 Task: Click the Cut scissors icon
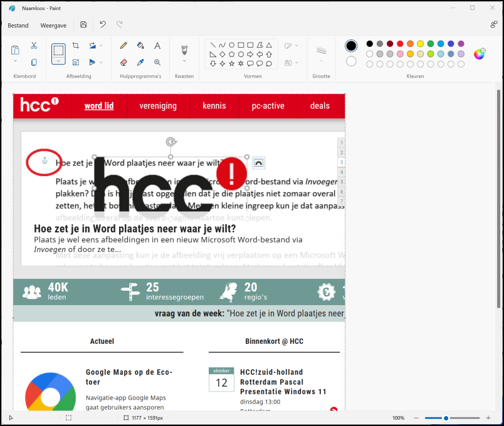(34, 46)
